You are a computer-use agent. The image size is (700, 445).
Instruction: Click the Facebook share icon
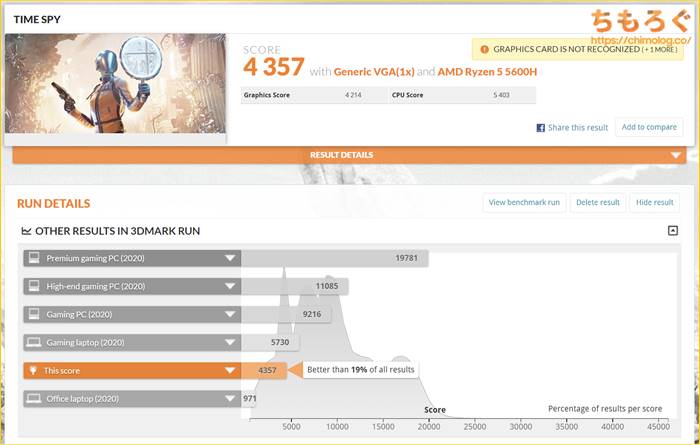pyautogui.click(x=540, y=128)
